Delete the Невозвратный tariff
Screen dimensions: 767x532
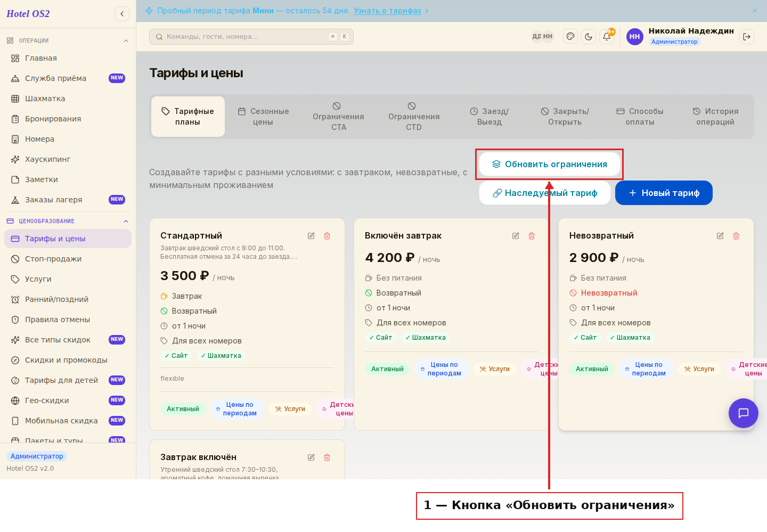coord(736,236)
